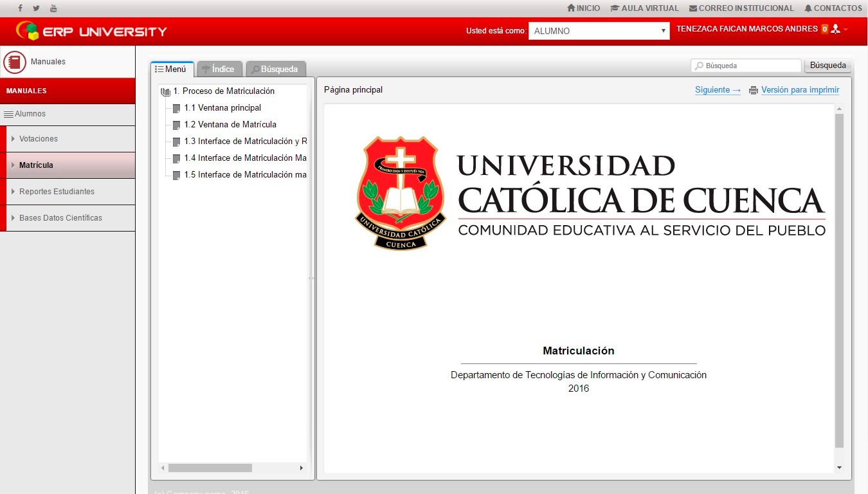This screenshot has width=868, height=494.
Task: Click the tree panel horizontal scrollbar
Action: [x=210, y=468]
